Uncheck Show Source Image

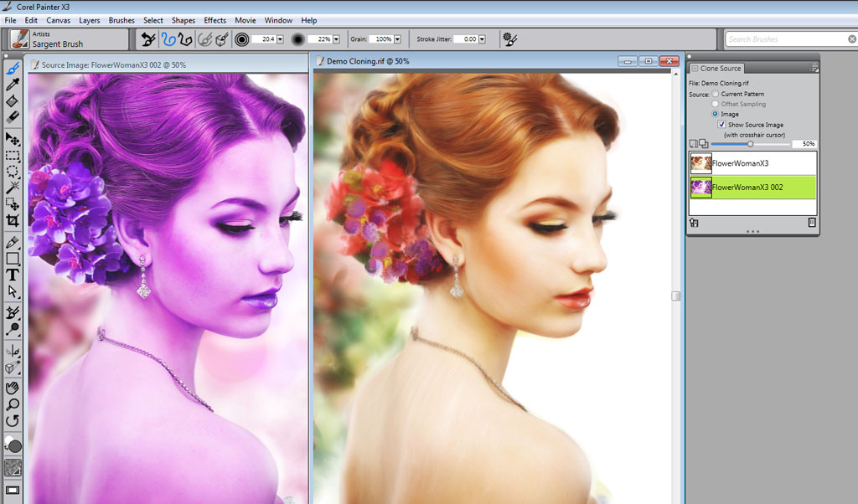[721, 124]
